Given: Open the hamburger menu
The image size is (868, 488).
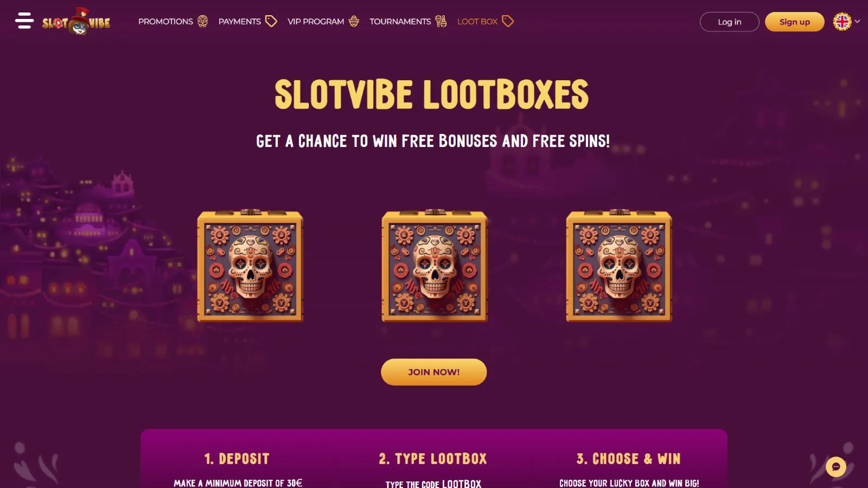Looking at the screenshot, I should pos(24,21).
